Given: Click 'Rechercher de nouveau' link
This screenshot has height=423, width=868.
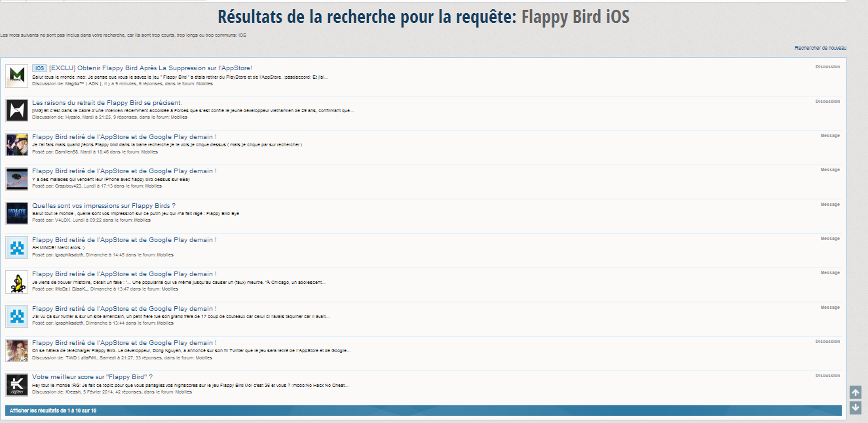Looking at the screenshot, I should pyautogui.click(x=820, y=48).
